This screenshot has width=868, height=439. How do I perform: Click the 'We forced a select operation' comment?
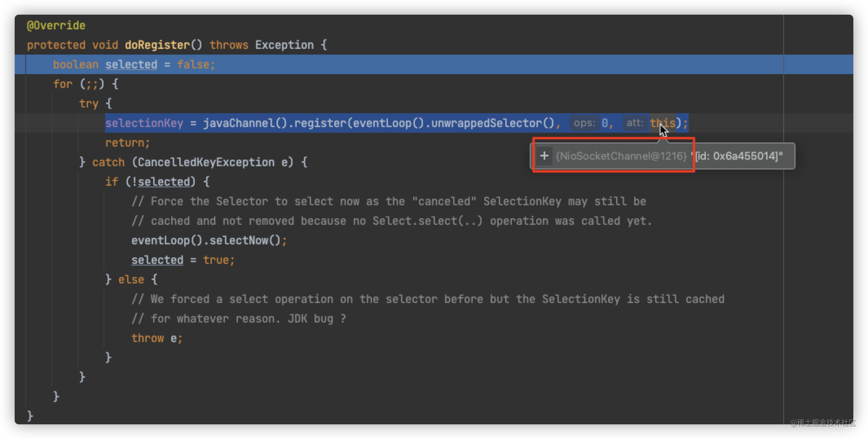pyautogui.click(x=428, y=299)
